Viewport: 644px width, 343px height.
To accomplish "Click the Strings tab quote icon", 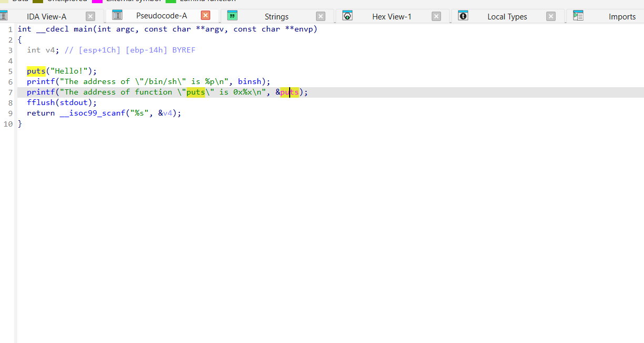I will (232, 16).
